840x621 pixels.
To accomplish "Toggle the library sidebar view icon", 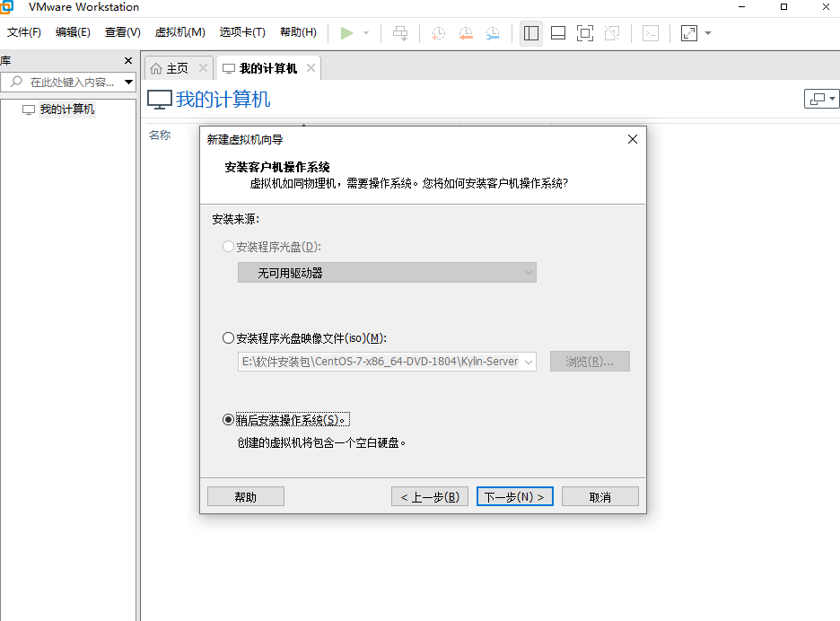I will 531,33.
